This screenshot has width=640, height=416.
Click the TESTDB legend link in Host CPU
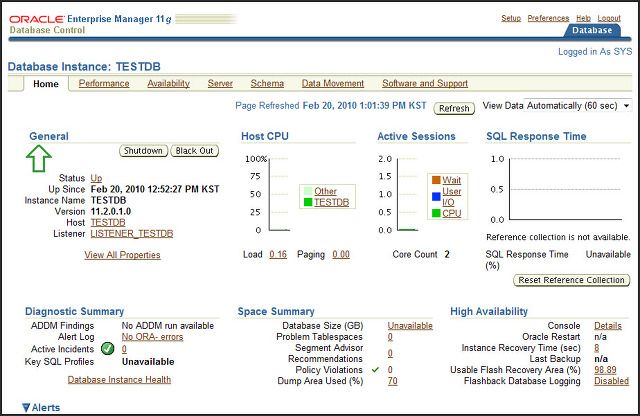(x=331, y=202)
